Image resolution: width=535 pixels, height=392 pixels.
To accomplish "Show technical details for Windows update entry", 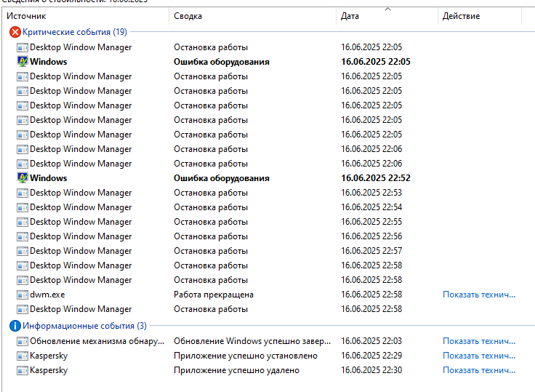I will tap(479, 341).
